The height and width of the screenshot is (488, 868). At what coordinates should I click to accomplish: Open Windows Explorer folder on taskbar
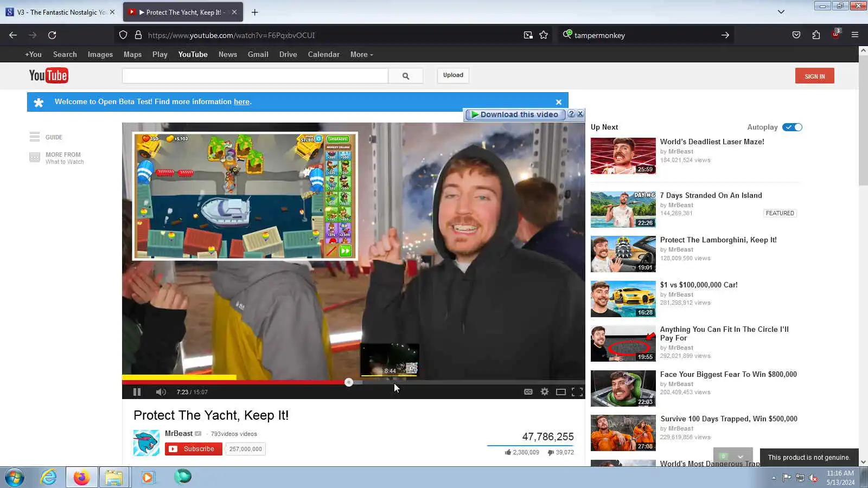pyautogui.click(x=114, y=478)
